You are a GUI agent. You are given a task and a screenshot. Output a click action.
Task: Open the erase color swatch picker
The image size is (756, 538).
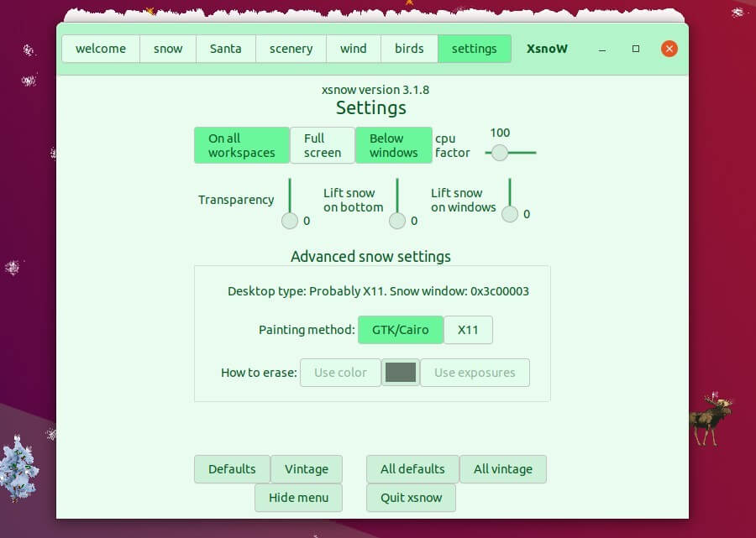[x=401, y=372]
